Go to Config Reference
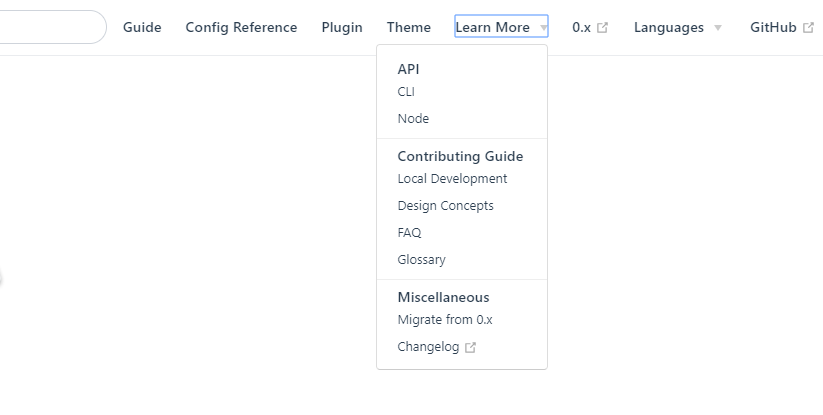The width and height of the screenshot is (823, 415). (241, 27)
